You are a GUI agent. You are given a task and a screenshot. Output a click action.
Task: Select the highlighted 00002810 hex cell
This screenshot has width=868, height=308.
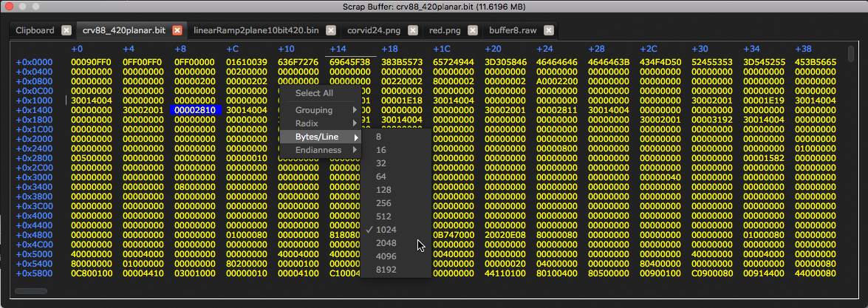(195, 109)
